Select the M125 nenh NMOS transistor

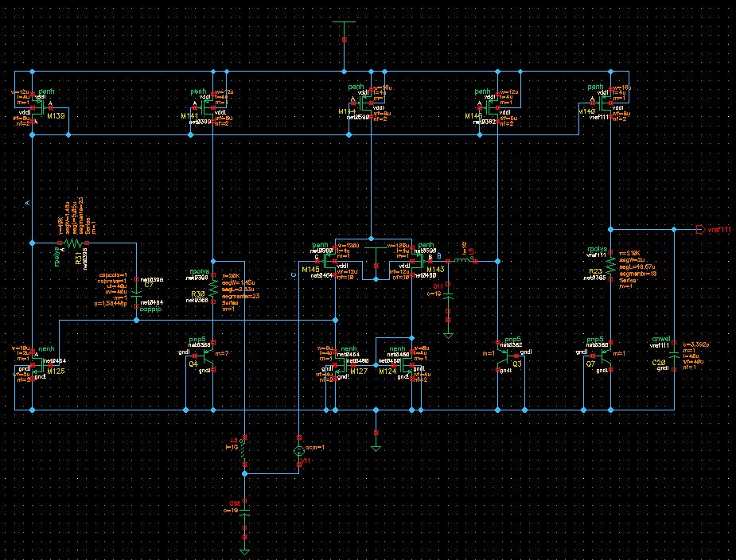click(41, 365)
